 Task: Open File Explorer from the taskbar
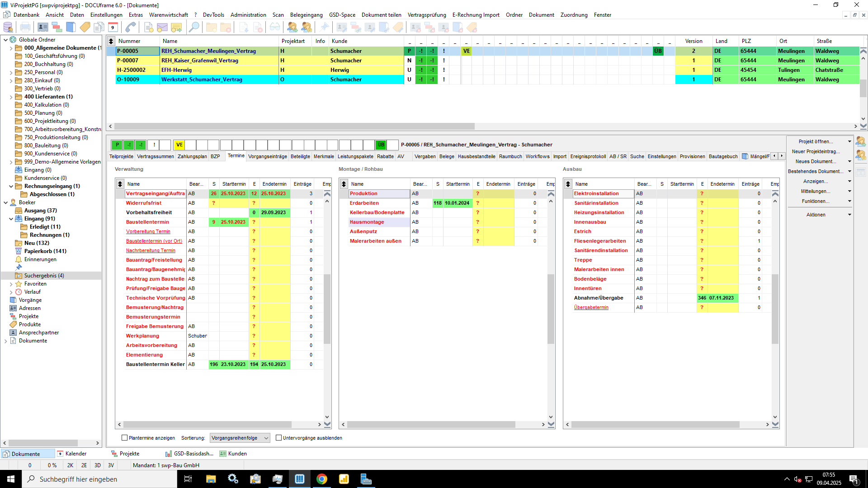coord(211,479)
